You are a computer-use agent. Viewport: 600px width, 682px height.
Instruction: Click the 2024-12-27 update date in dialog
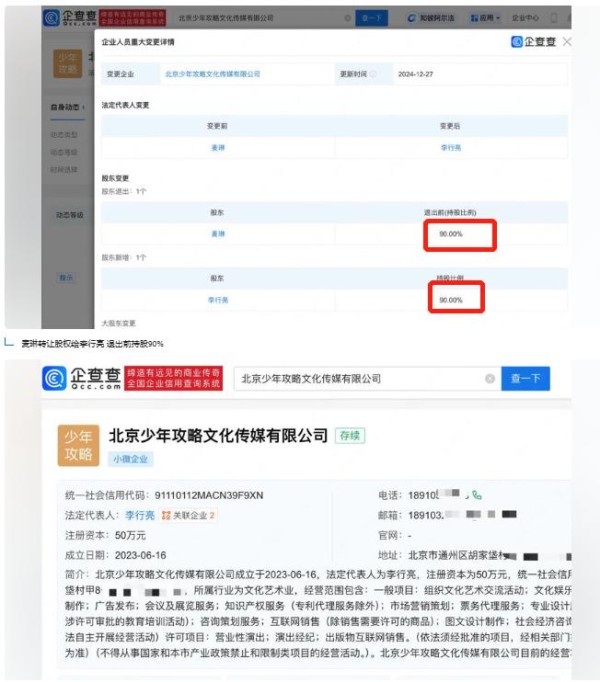coord(416,74)
